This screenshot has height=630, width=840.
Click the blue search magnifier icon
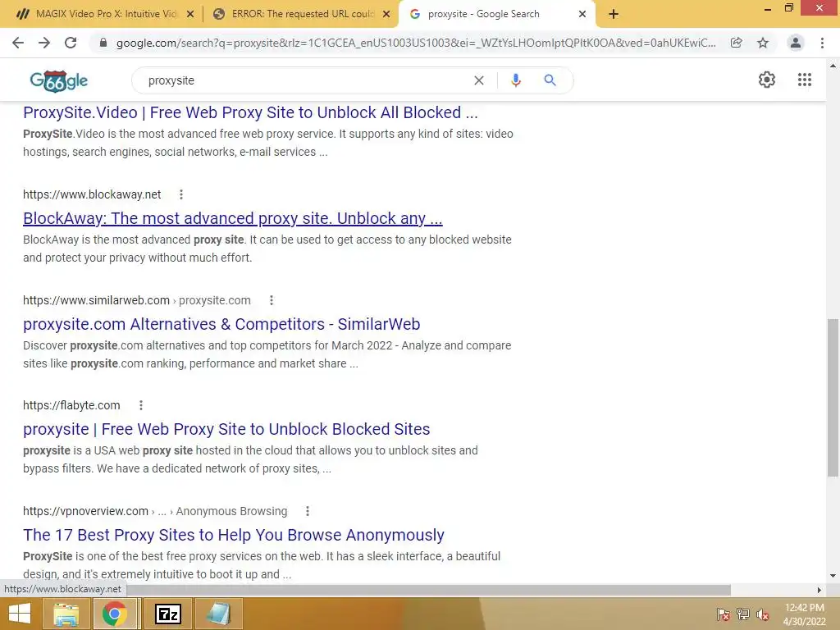(550, 80)
